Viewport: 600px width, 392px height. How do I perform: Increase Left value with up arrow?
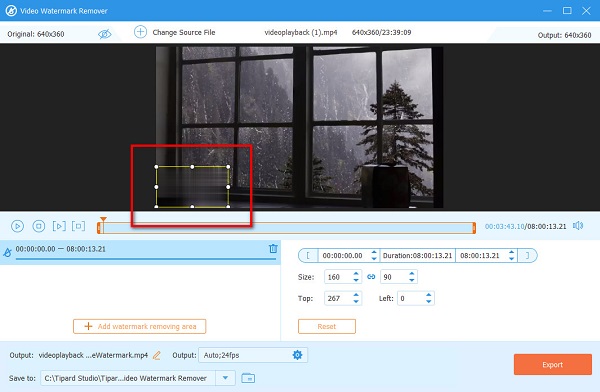pyautogui.click(x=429, y=295)
